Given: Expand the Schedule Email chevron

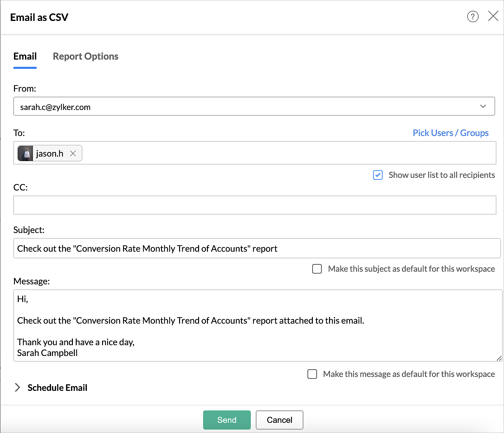Looking at the screenshot, I should click(17, 387).
